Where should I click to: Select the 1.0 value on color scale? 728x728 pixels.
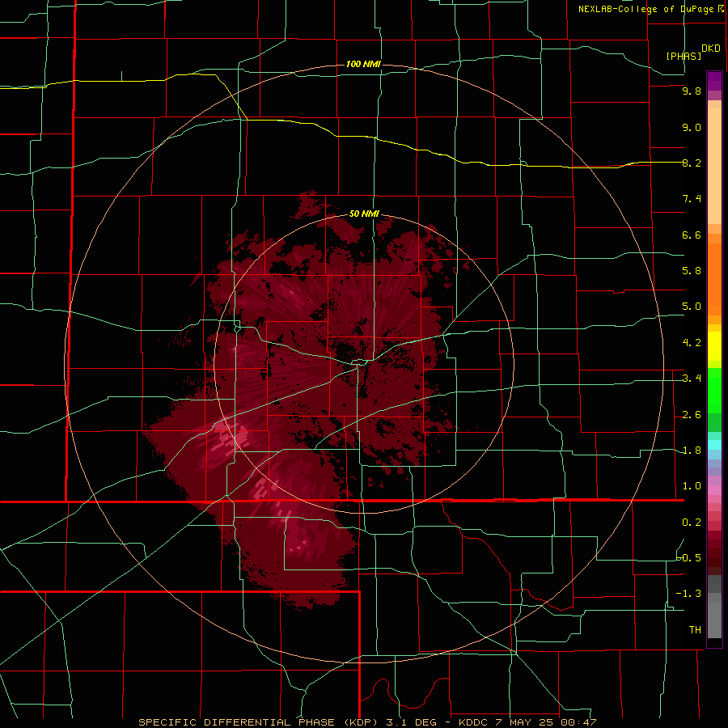692,486
